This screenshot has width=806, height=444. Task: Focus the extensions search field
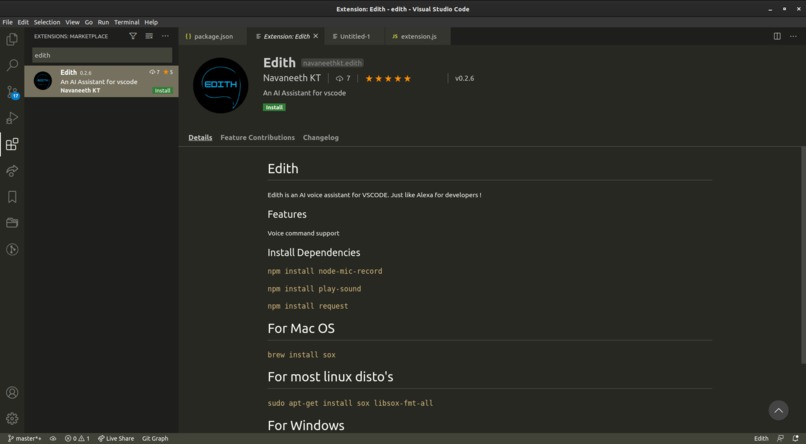point(102,56)
